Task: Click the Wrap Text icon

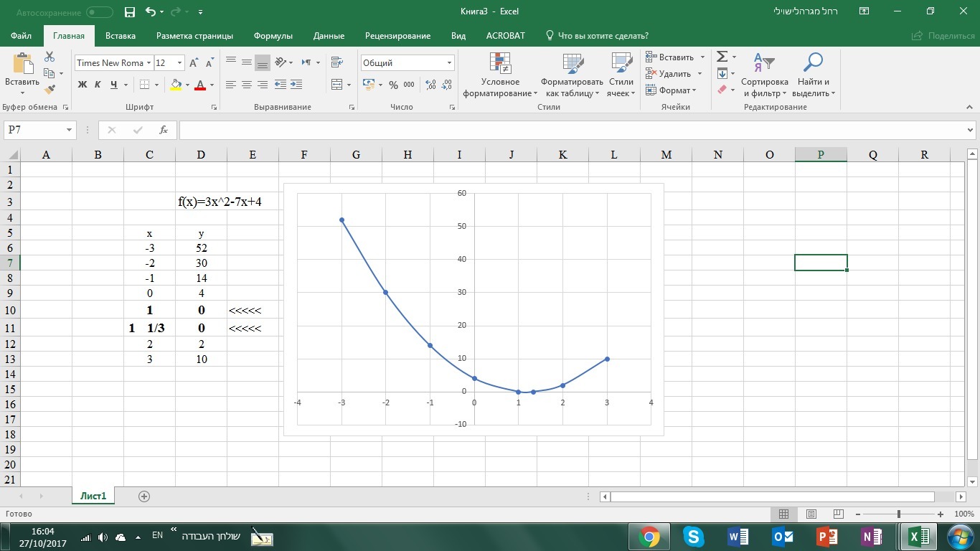Action: click(x=336, y=62)
